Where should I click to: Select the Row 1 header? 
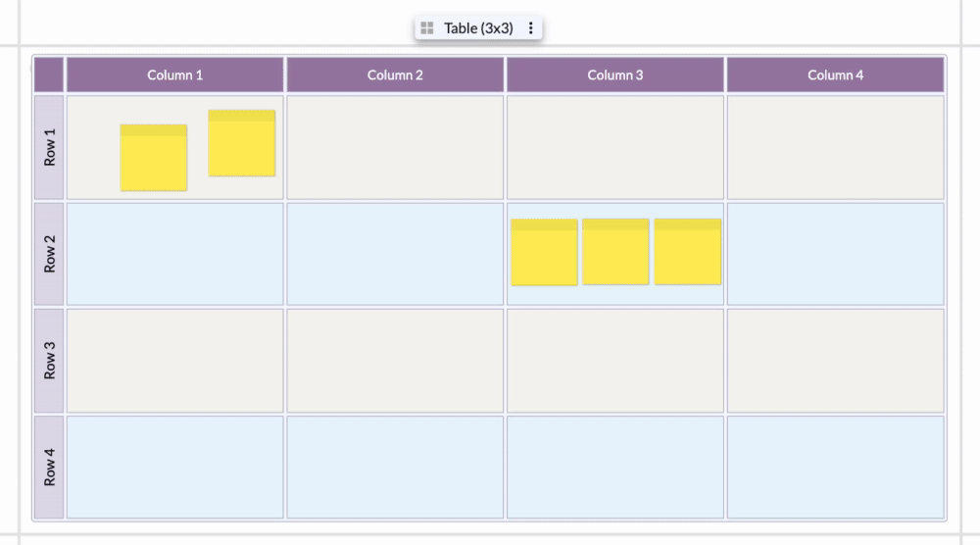49,147
